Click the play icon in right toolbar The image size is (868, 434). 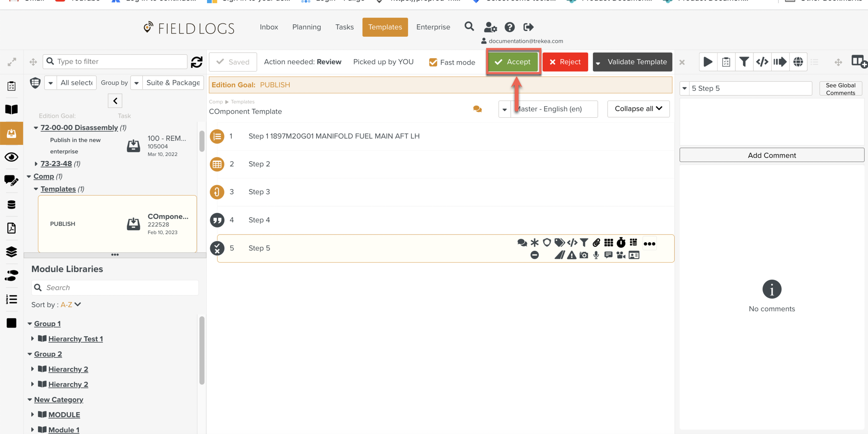[708, 62]
